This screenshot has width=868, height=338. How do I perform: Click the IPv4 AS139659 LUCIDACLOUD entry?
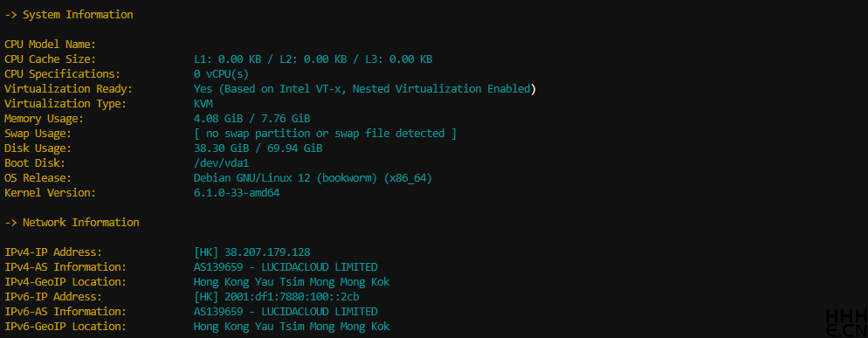click(x=286, y=267)
